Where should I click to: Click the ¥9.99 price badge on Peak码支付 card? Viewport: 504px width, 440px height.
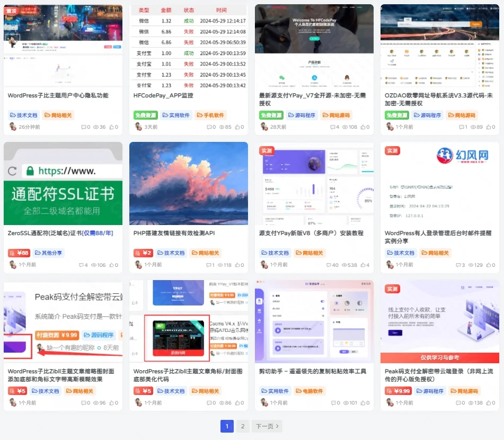[x=399, y=391]
